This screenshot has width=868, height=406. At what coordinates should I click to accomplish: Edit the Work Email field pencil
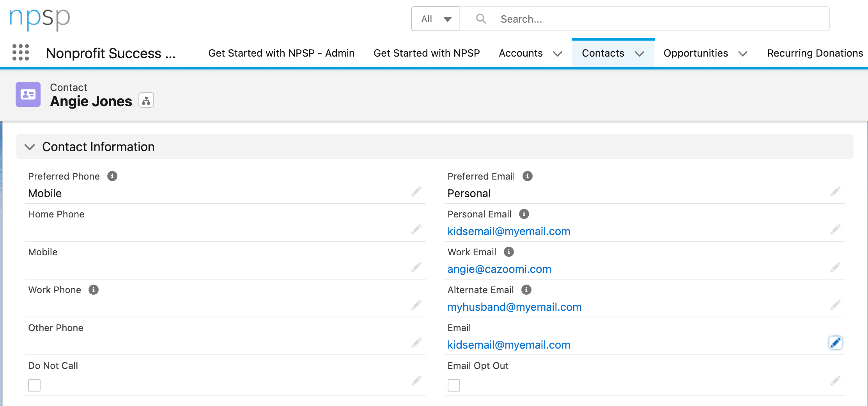(x=836, y=267)
